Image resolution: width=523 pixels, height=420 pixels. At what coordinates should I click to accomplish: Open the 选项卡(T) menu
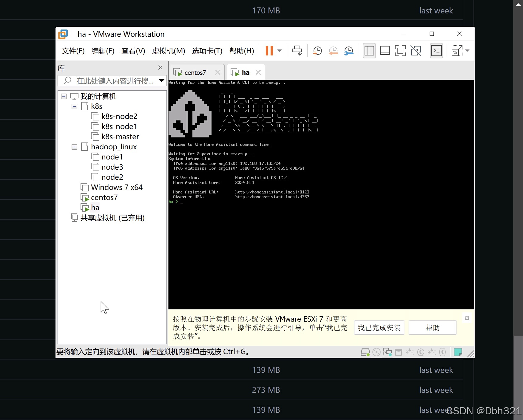tap(207, 51)
